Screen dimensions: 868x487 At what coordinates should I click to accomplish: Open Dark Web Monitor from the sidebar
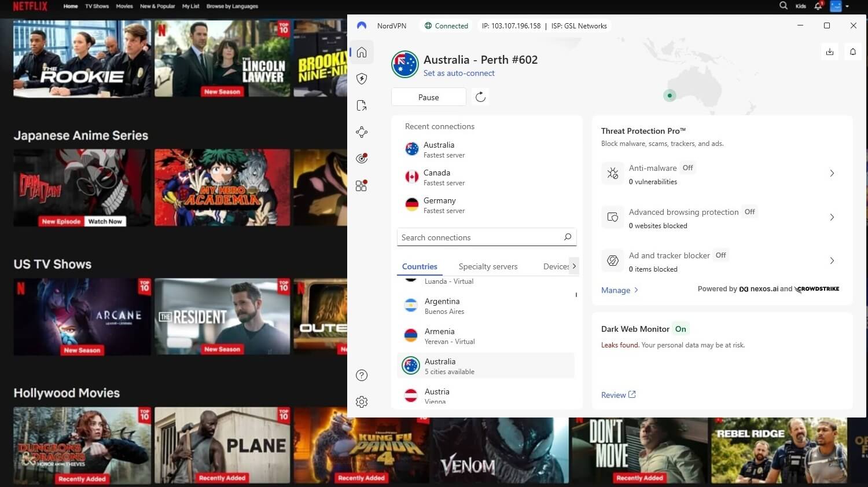(362, 158)
